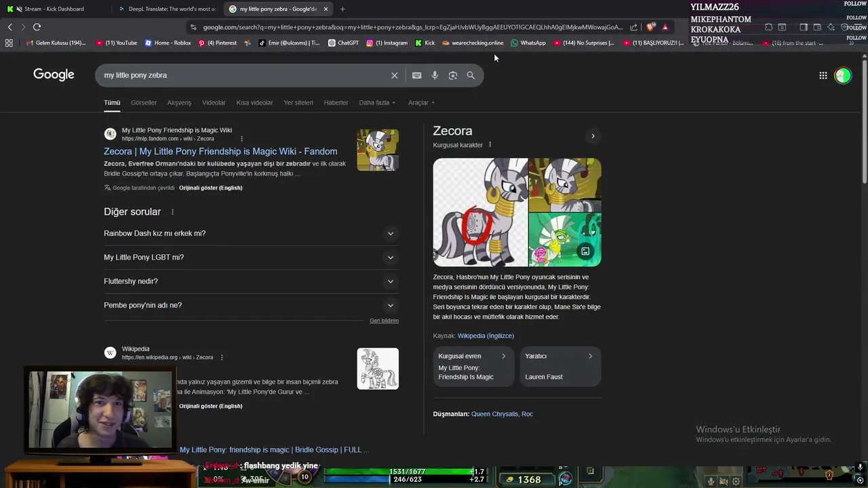Image resolution: width=868 pixels, height=488 pixels.
Task: Open the No Surprises YouTube bookmark
Action: tap(584, 43)
